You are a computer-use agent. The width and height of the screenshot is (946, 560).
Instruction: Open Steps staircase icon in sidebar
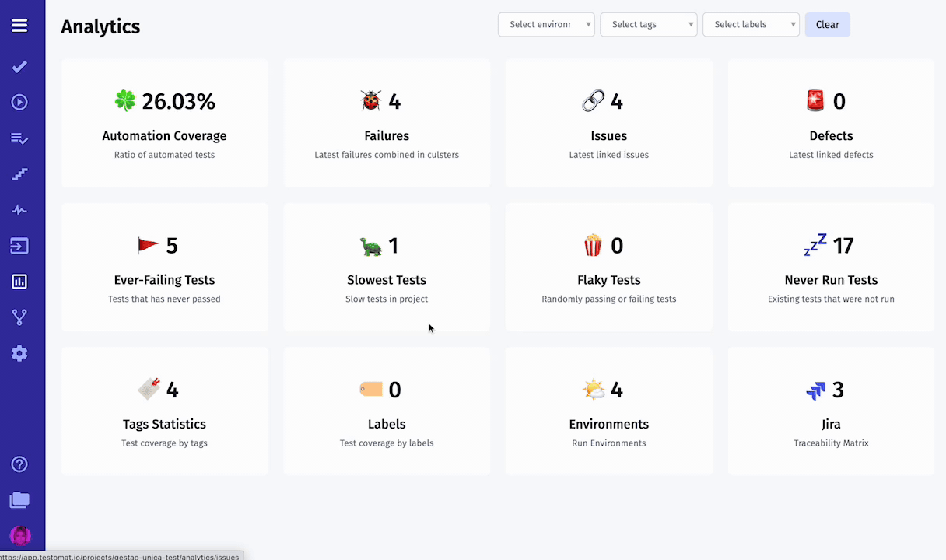click(x=19, y=174)
